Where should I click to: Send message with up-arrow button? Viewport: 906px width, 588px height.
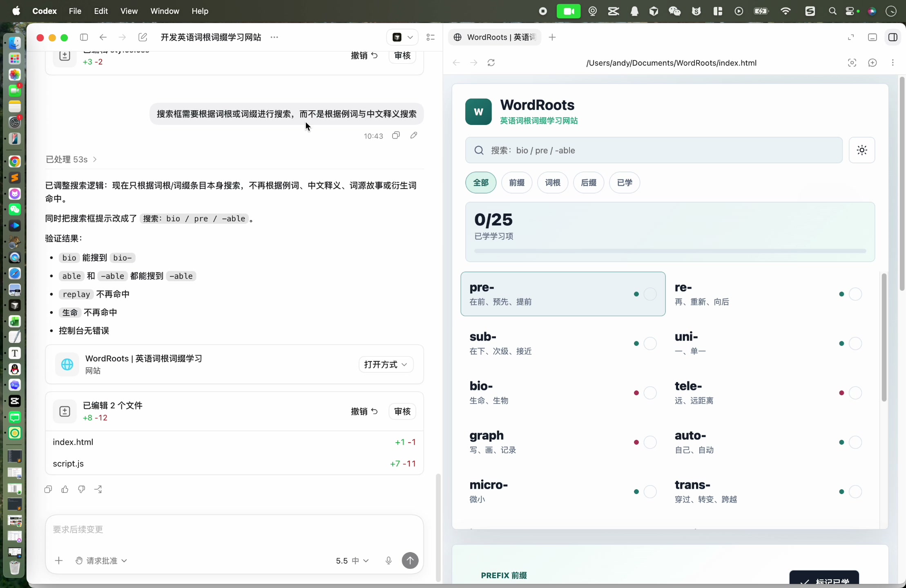point(410,561)
